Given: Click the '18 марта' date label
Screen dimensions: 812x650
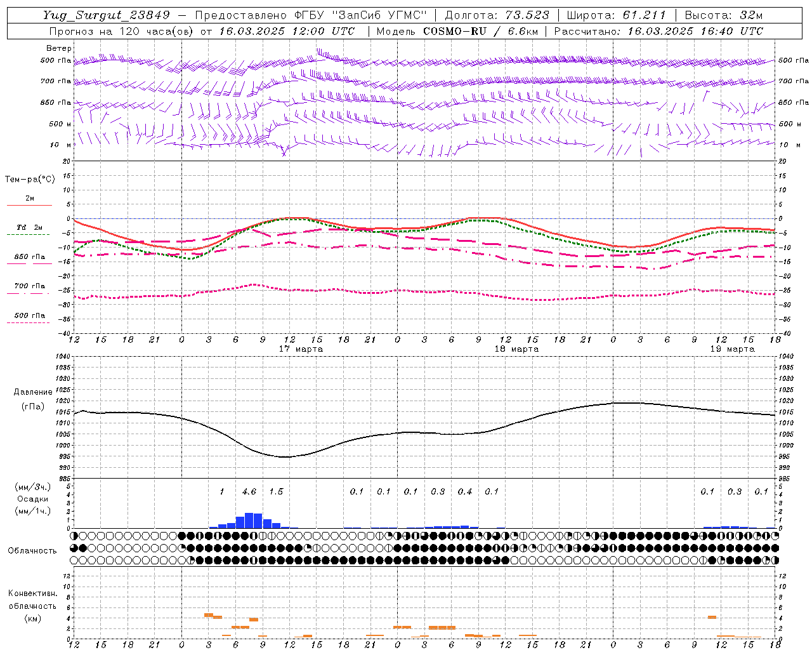Looking at the screenshot, I should (516, 349).
